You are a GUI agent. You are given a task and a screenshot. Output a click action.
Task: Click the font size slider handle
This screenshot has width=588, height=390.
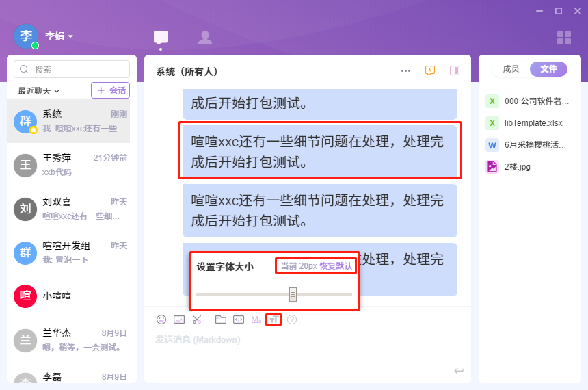293,294
